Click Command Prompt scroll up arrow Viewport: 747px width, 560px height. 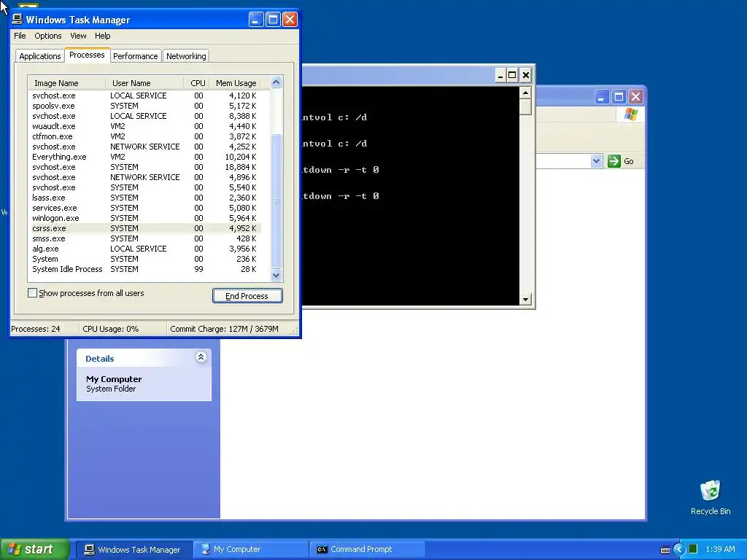pos(525,93)
